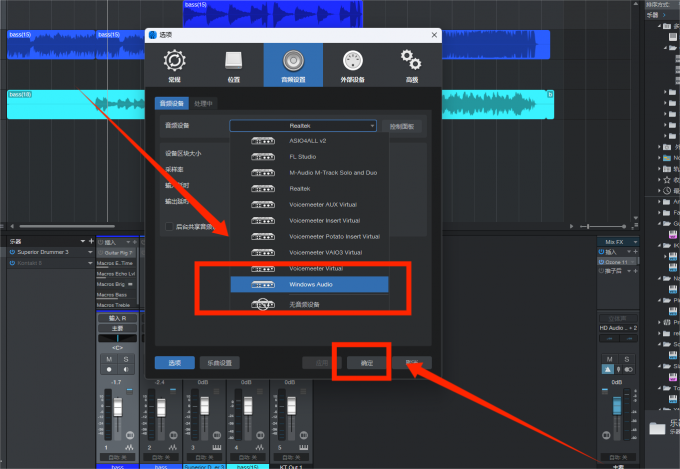680x469 pixels.
Task: Open the 乐器 panel menu arrow
Action: click(x=82, y=241)
